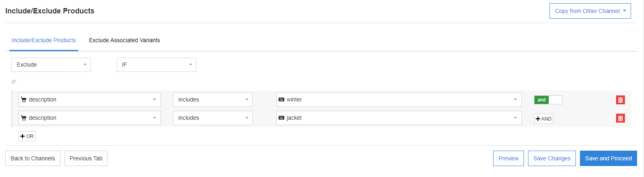Click the +AND add condition button
This screenshot has height=177, width=644.
pos(543,119)
